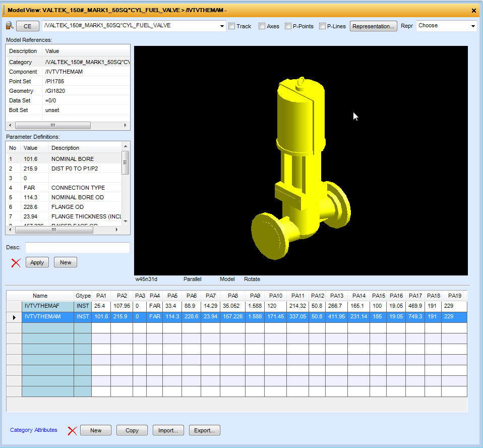
Task: Click the Import... button
Action: (168, 430)
